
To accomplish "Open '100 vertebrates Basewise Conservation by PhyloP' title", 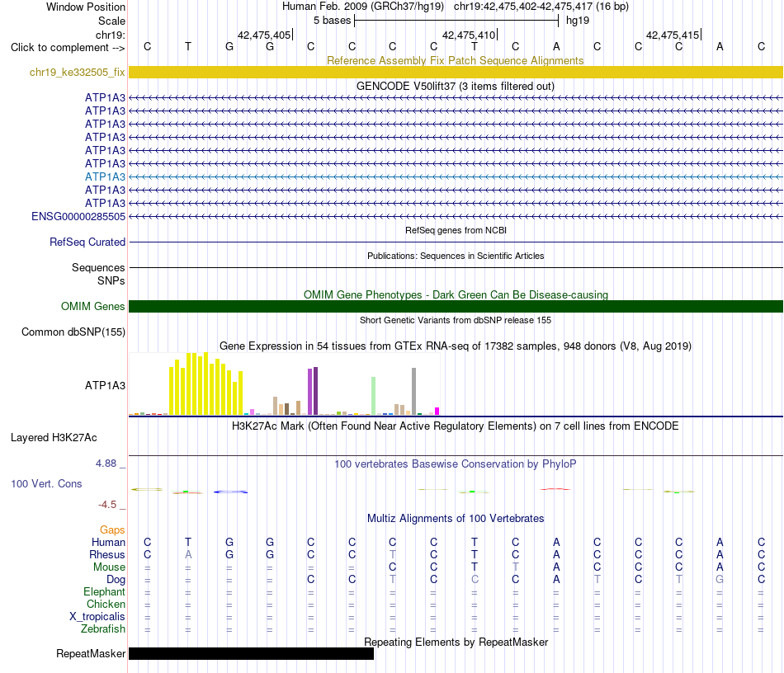I will click(455, 464).
